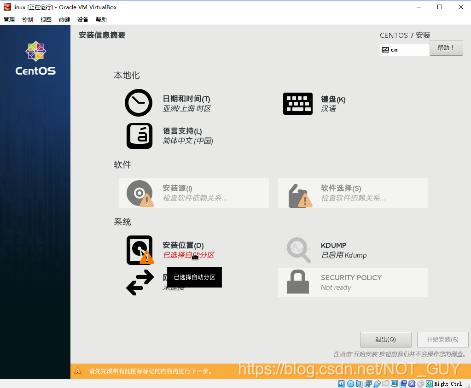Open the 设备 (Devices) menu

[83, 19]
